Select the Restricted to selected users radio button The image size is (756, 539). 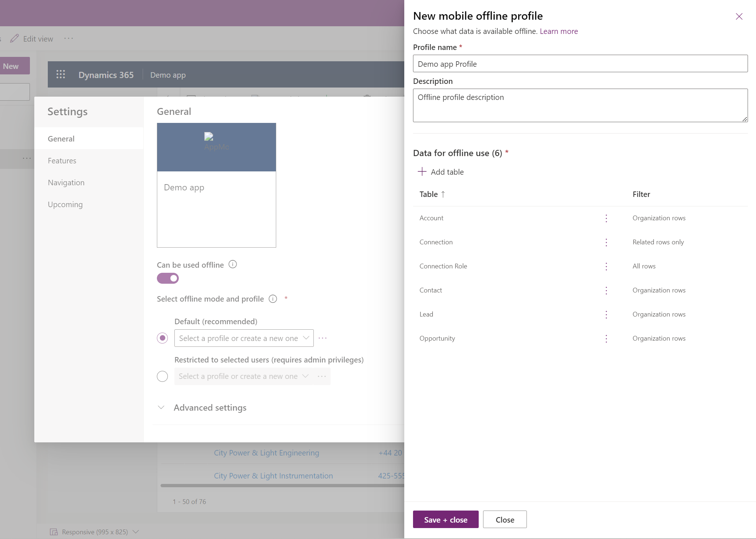[162, 376]
